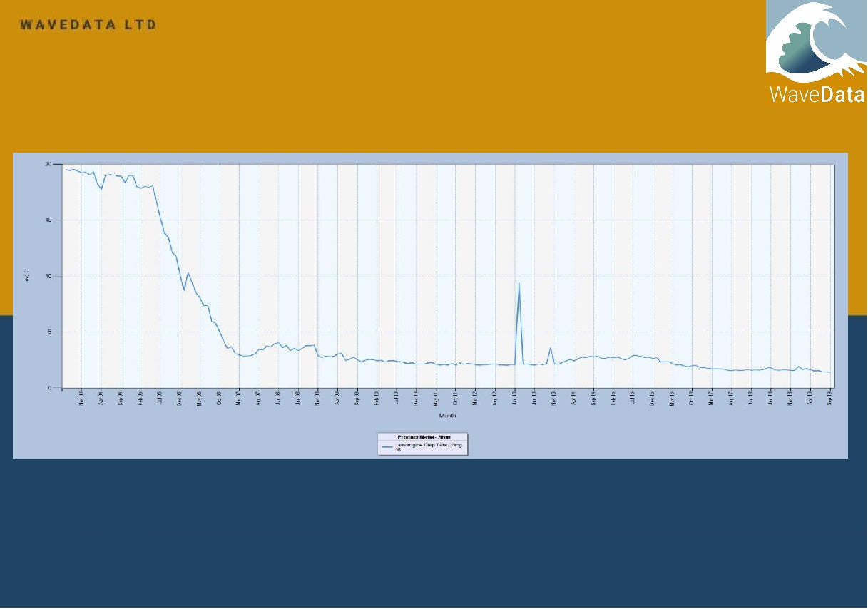The height and width of the screenshot is (609, 868).
Task: Click the small secondary spike near Nov 13
Action: click(551, 348)
